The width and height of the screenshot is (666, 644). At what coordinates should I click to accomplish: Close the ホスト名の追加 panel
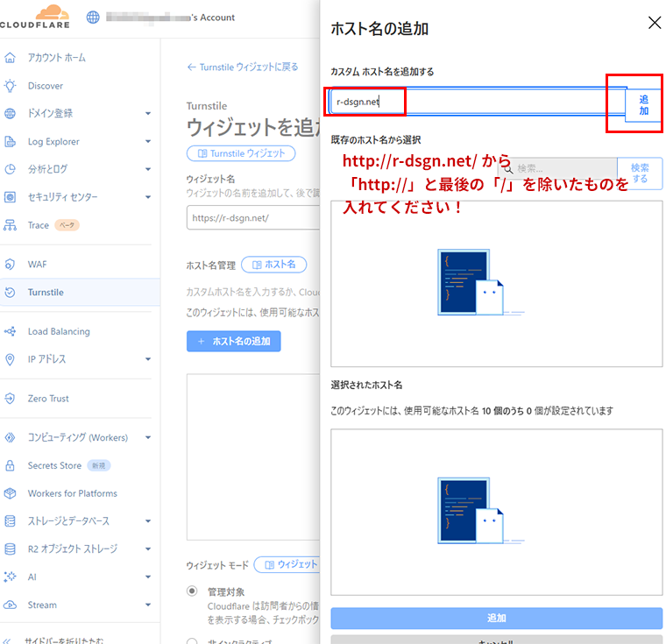click(654, 23)
